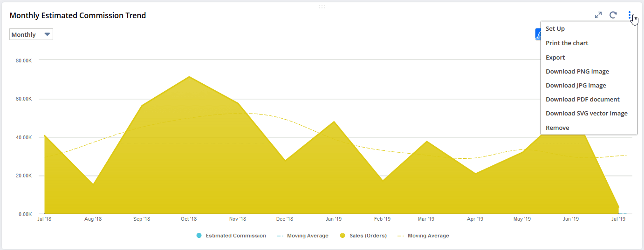644x250 pixels.
Task: Toggle blue dashed Moving Average legend
Action: (302, 236)
